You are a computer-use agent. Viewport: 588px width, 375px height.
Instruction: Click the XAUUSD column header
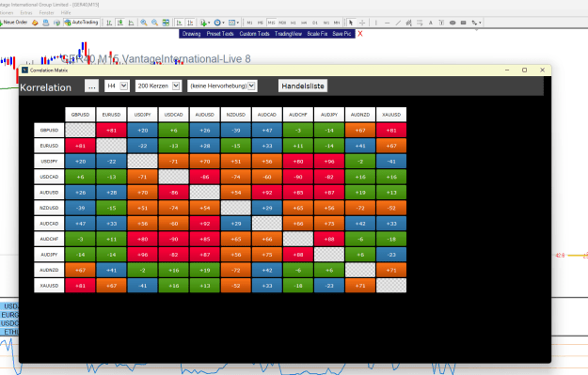tap(391, 115)
